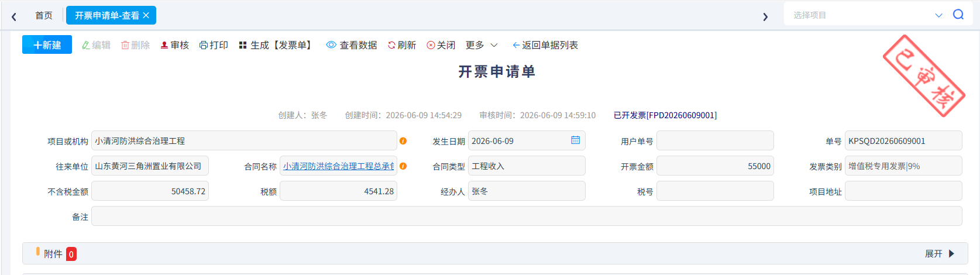
Task: Expand the 附件 section with 展开
Action: pos(940,253)
